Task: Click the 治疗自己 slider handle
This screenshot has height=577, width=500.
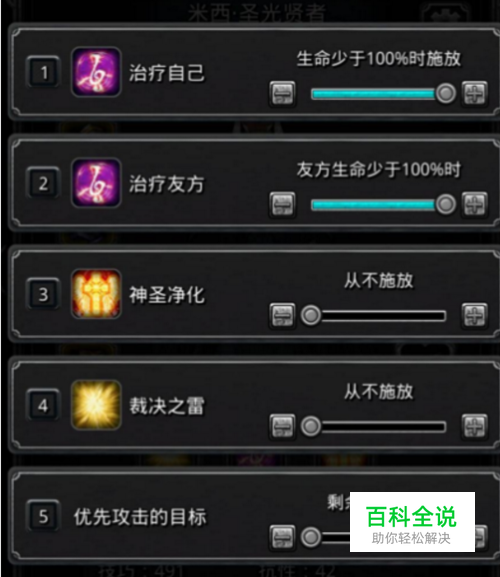Action: coord(446,93)
